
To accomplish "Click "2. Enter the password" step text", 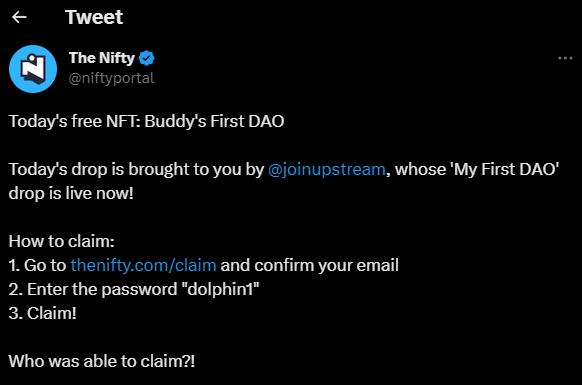I will [x=93, y=289].
